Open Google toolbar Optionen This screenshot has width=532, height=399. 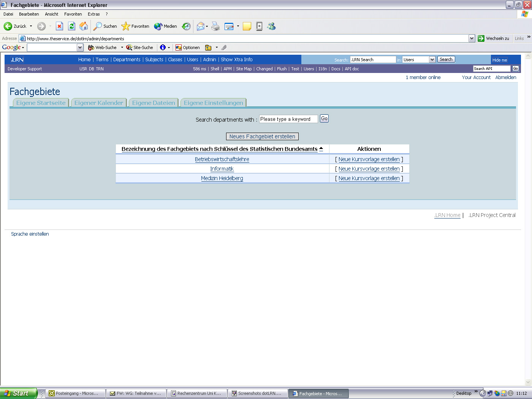[188, 47]
